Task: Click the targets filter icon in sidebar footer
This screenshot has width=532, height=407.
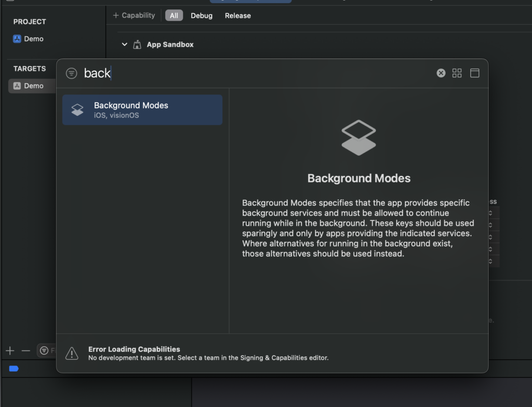Action: [x=45, y=350]
